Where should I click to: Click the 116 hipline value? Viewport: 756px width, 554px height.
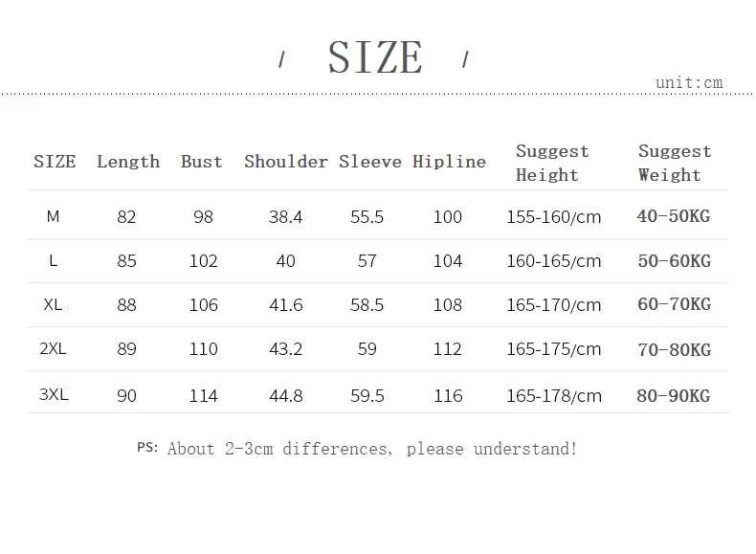[448, 396]
